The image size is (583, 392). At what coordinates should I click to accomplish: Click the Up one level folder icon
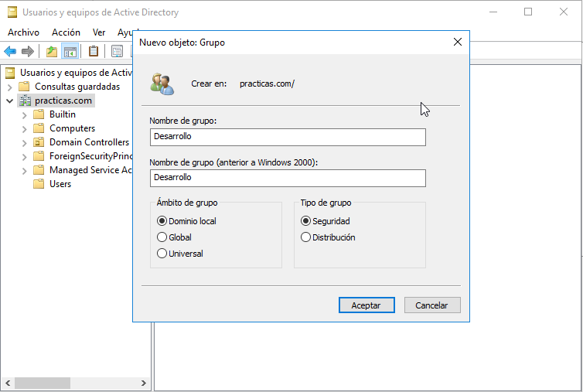tap(52, 51)
